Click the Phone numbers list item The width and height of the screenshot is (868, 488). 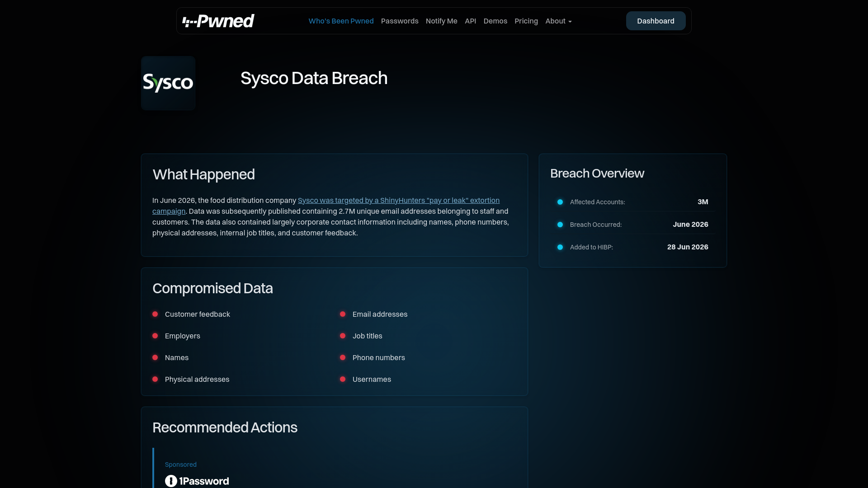(x=378, y=357)
